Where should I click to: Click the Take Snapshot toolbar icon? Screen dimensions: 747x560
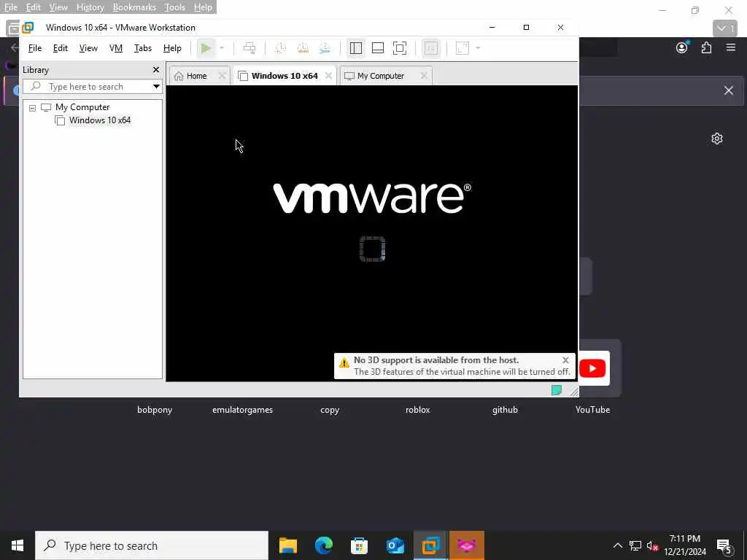click(x=280, y=48)
